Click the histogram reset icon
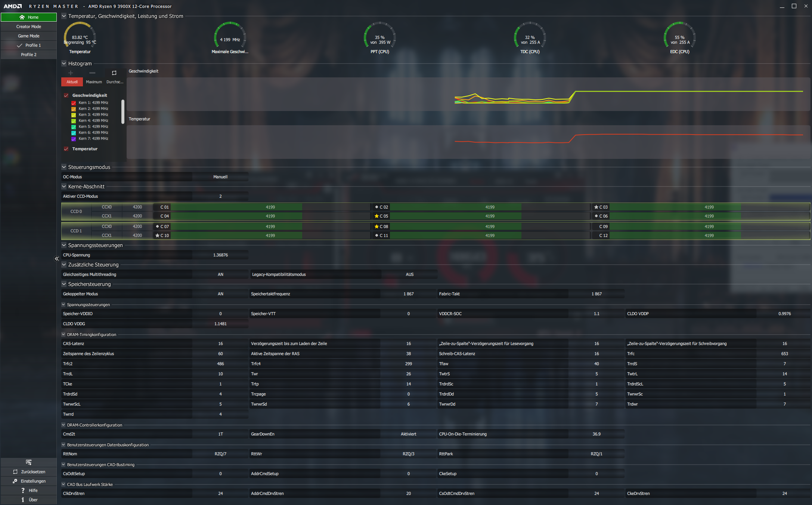812x505 pixels. pyautogui.click(x=114, y=73)
